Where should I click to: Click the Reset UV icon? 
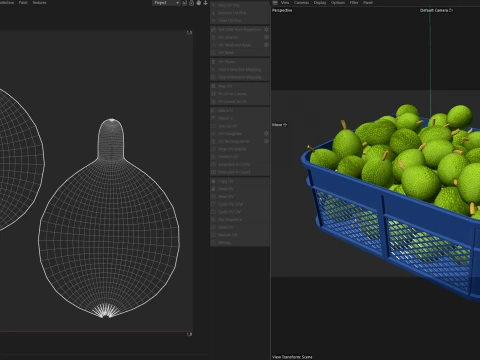[x=214, y=197]
